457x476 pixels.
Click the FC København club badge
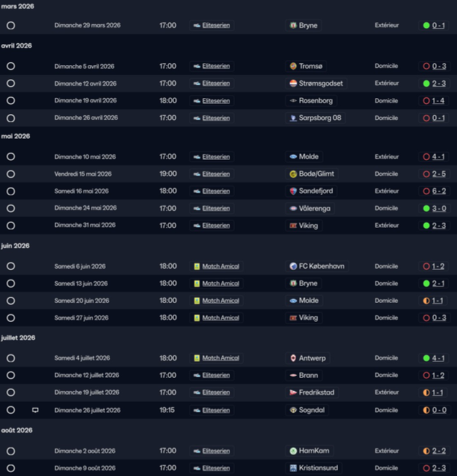(293, 266)
